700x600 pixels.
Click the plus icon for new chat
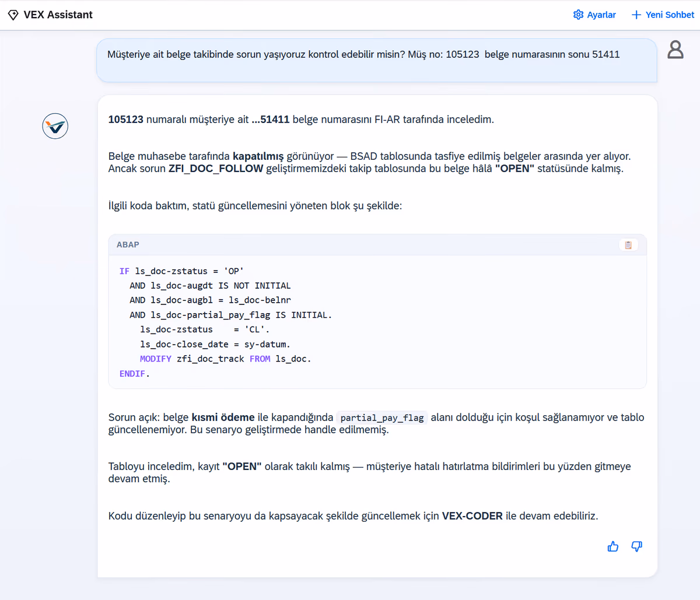tap(636, 15)
